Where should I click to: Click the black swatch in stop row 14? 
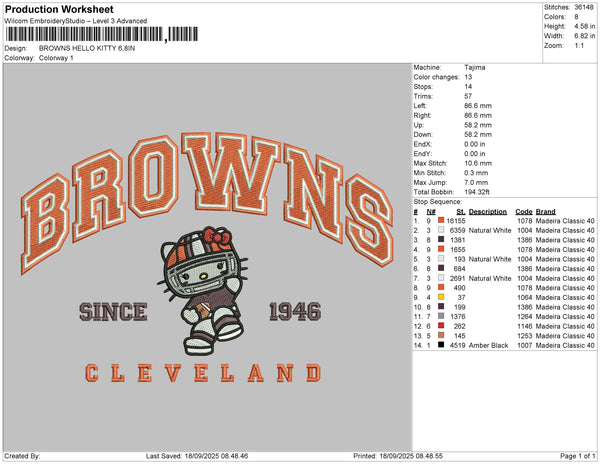coord(441,345)
